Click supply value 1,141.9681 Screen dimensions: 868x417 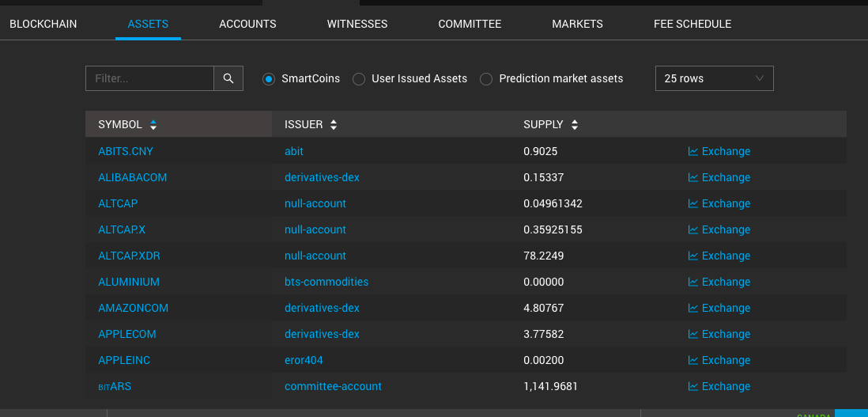tap(550, 386)
